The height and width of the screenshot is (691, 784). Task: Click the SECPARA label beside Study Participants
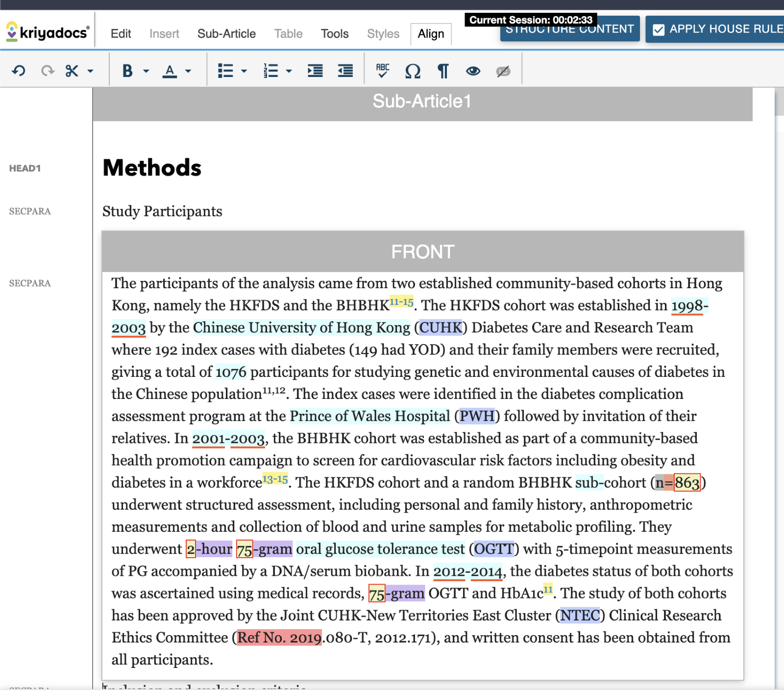coord(30,211)
